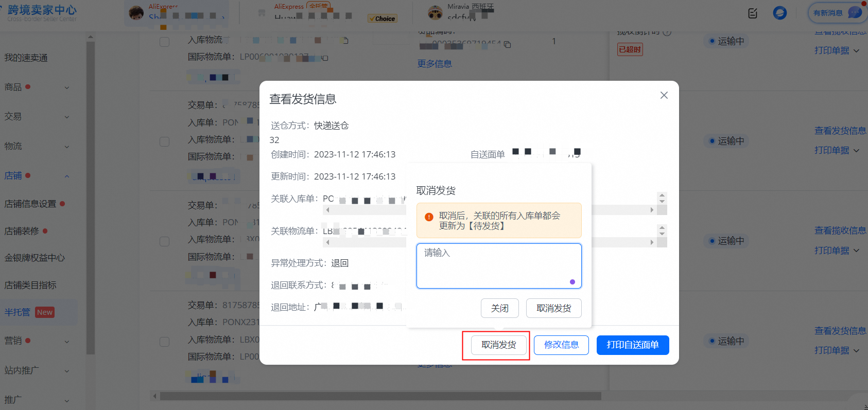Click 关闭 in the cancel shipment popover
The width and height of the screenshot is (868, 410).
point(499,308)
